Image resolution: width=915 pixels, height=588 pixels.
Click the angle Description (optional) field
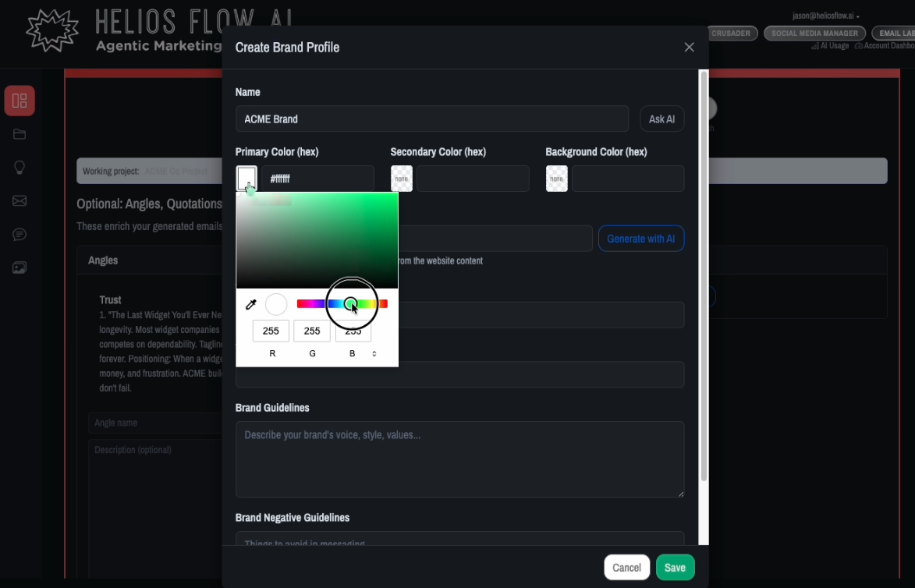[155, 508]
